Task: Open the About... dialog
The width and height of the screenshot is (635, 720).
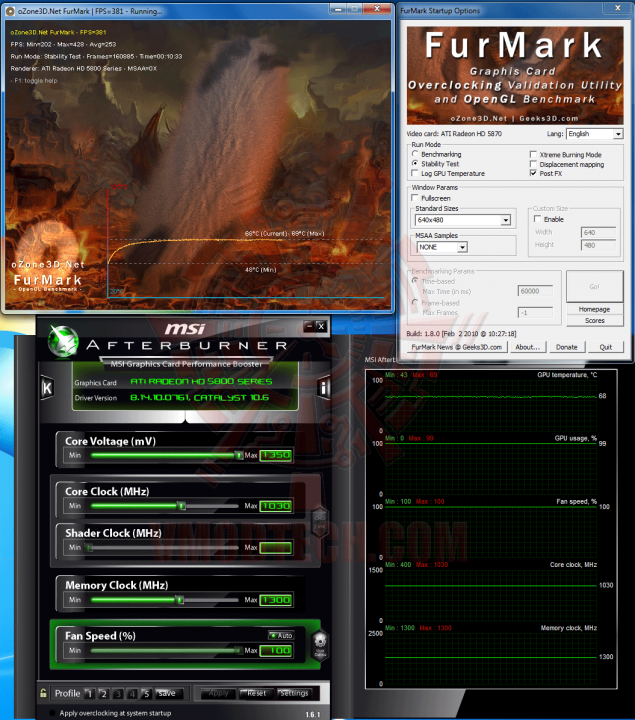Action: pos(528,347)
